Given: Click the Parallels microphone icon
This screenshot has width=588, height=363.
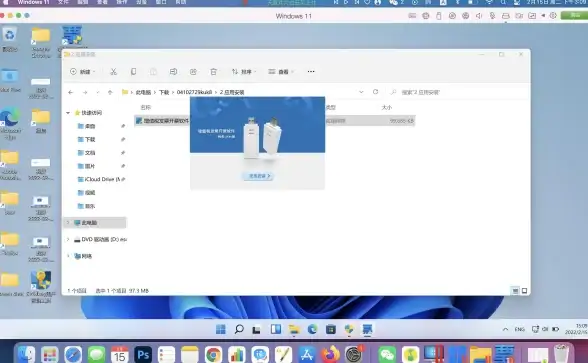Looking at the screenshot, I should click(x=492, y=16).
